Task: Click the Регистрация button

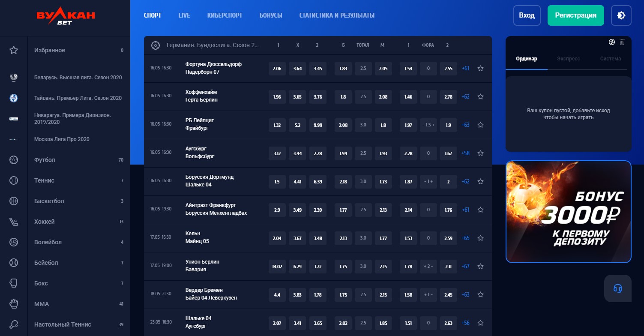Action: point(575,15)
